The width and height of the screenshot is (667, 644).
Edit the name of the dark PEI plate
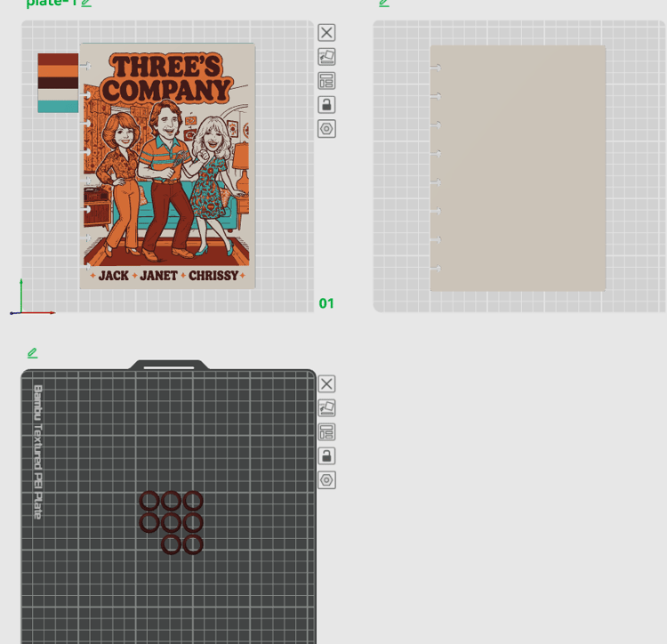coord(32,353)
